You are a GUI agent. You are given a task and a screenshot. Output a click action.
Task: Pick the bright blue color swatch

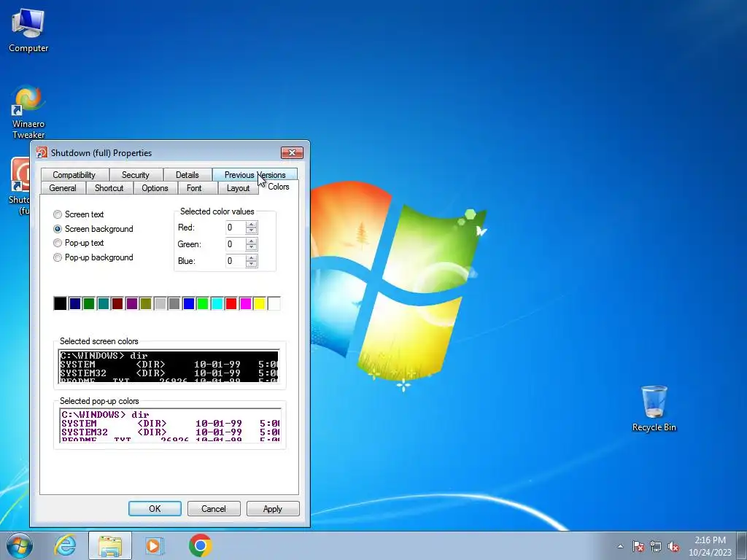[x=189, y=303]
